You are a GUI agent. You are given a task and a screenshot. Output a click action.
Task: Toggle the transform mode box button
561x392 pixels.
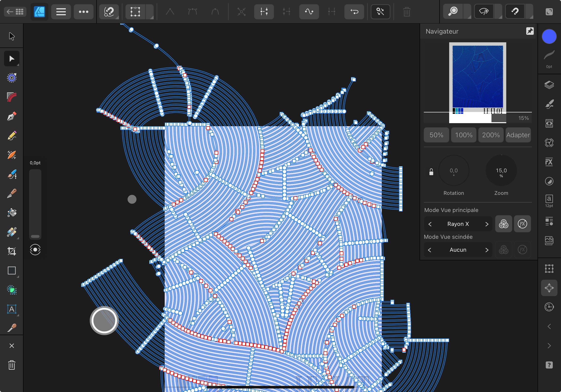tap(135, 12)
